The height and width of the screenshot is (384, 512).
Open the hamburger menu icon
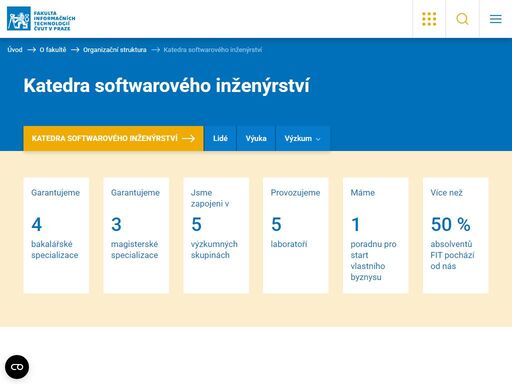[x=496, y=19]
